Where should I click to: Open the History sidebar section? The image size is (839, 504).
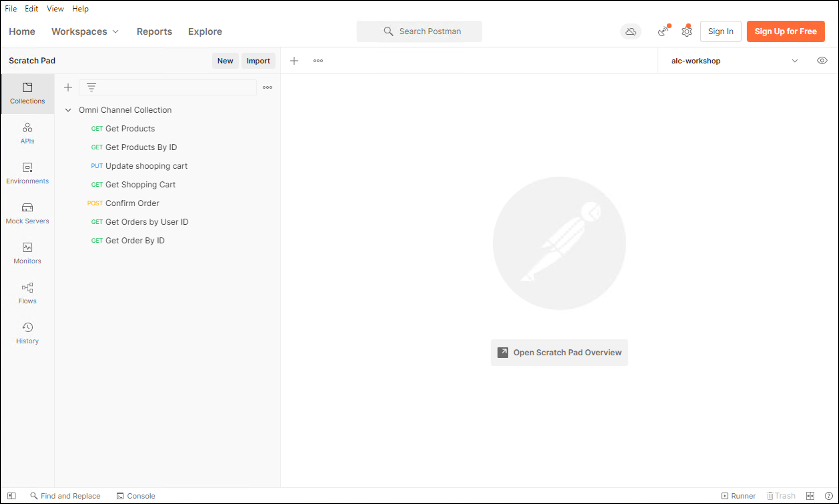click(27, 333)
